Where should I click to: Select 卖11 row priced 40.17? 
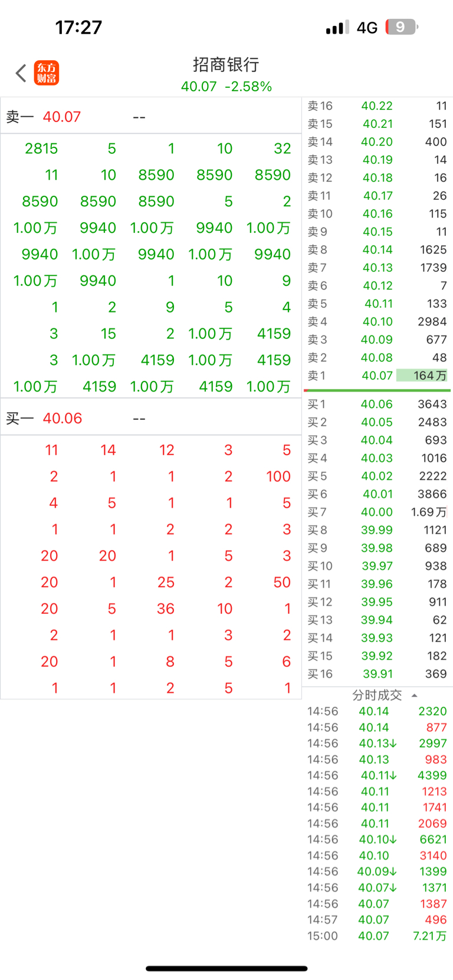(x=377, y=196)
